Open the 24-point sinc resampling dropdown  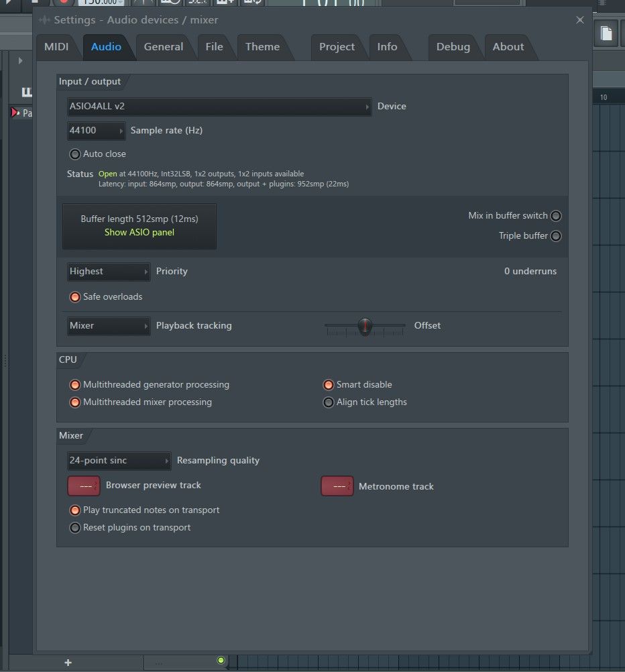point(119,460)
